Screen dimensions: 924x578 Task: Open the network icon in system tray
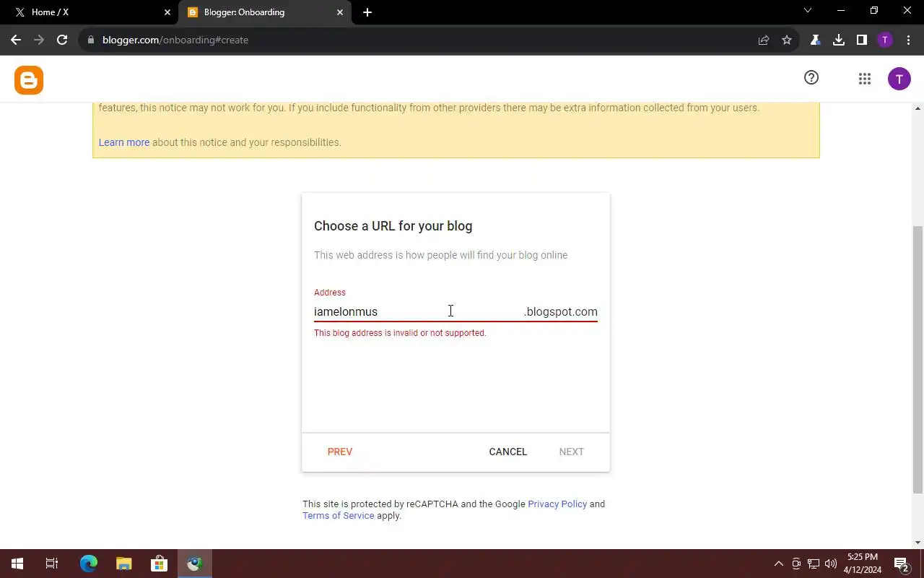point(814,564)
